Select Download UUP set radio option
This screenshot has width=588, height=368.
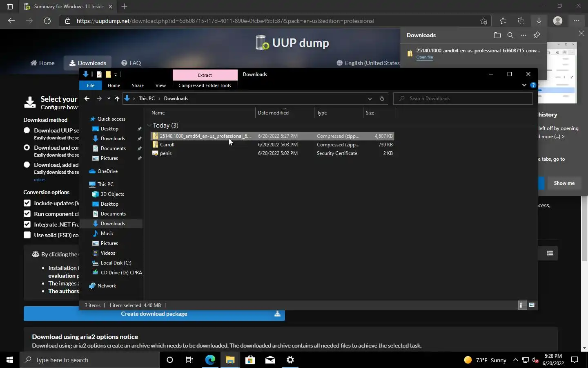click(27, 130)
